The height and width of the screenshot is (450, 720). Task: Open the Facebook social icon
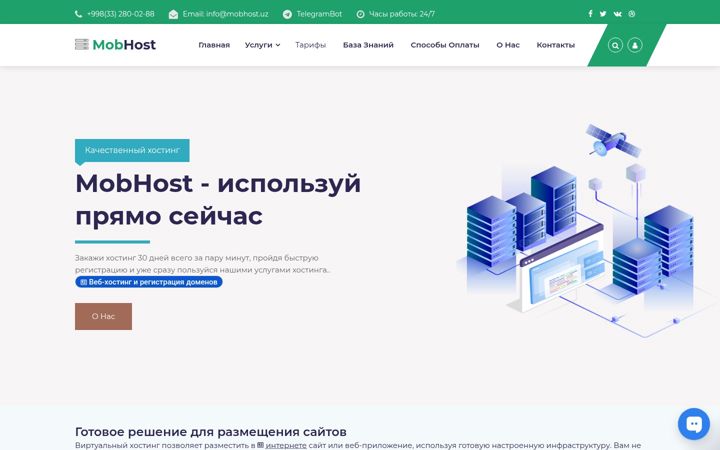[591, 14]
